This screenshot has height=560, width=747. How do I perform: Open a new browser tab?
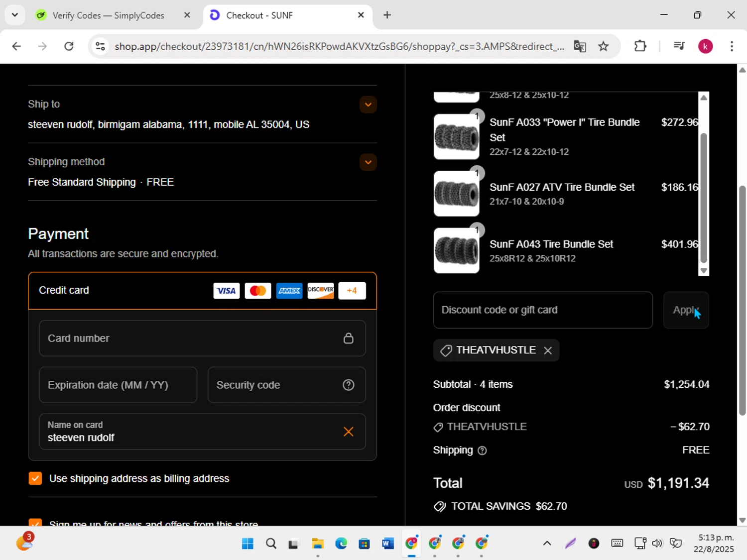(x=387, y=15)
